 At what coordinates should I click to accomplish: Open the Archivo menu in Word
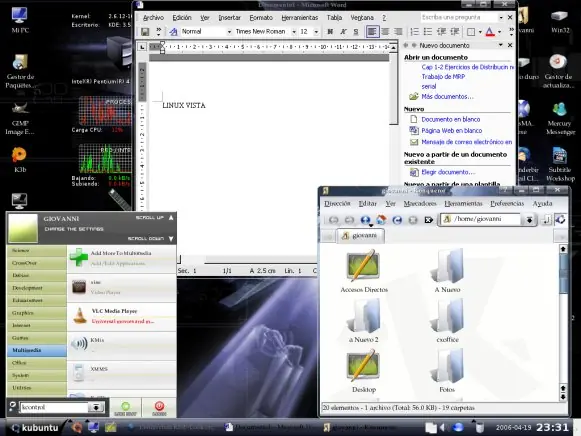point(153,18)
